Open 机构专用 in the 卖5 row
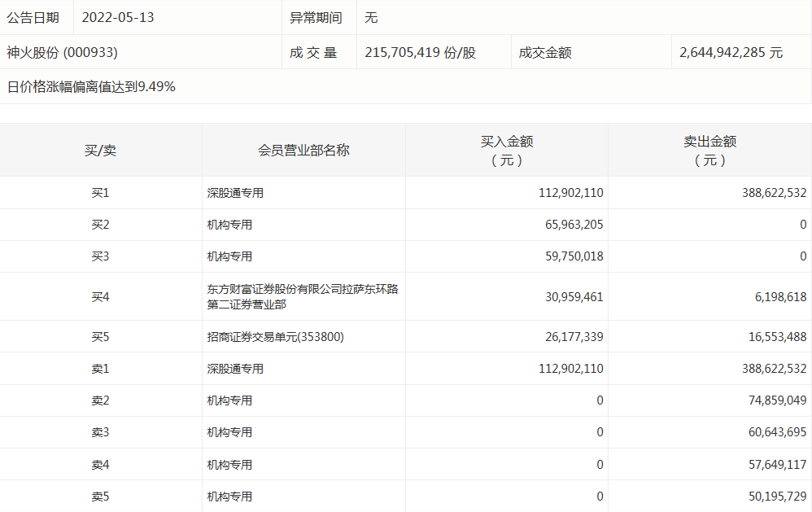Viewport: 812px width, 512px height. pyautogui.click(x=229, y=497)
